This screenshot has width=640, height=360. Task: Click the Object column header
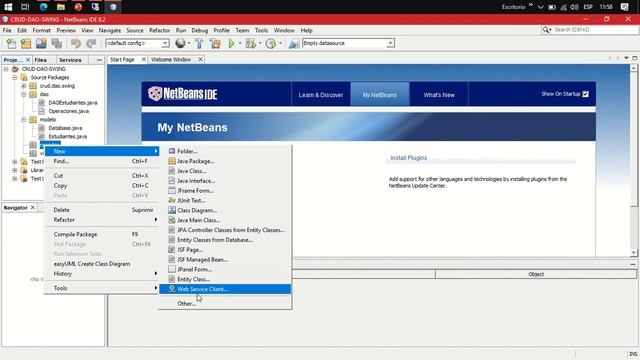[x=536, y=274]
